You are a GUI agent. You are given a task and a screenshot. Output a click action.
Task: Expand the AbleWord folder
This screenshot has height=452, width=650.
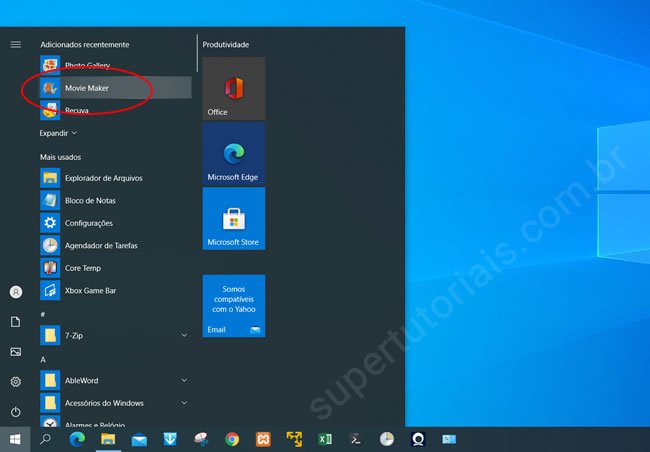(x=184, y=380)
